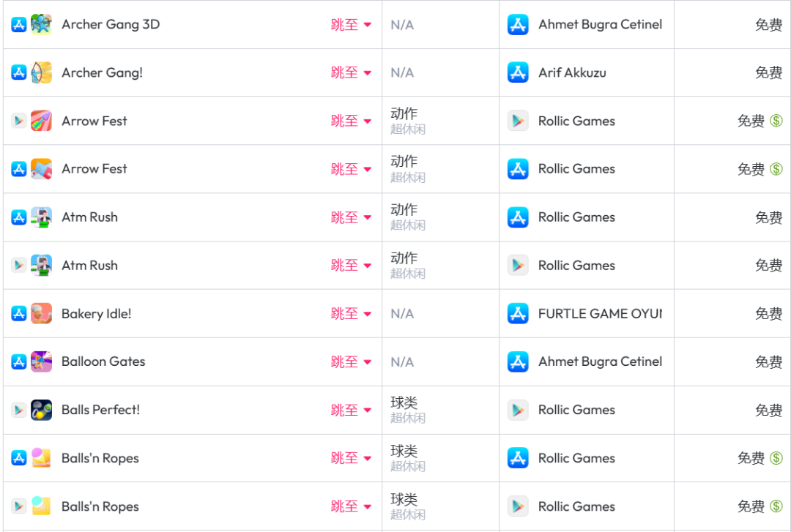Select publisher FURTLE GAME OYUI
The height and width of the screenshot is (532, 791).
coord(599,313)
